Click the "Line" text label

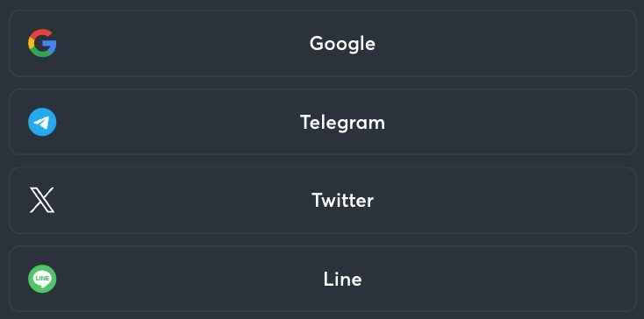342,279
